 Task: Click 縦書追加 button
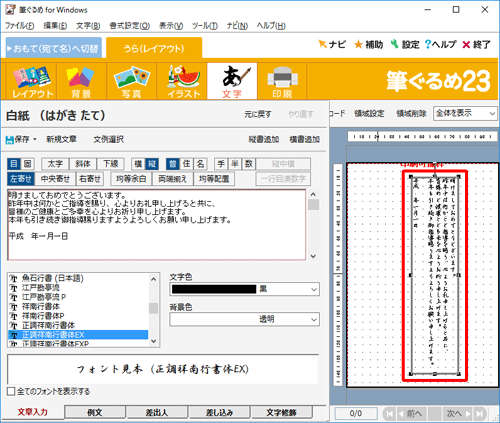(x=264, y=139)
